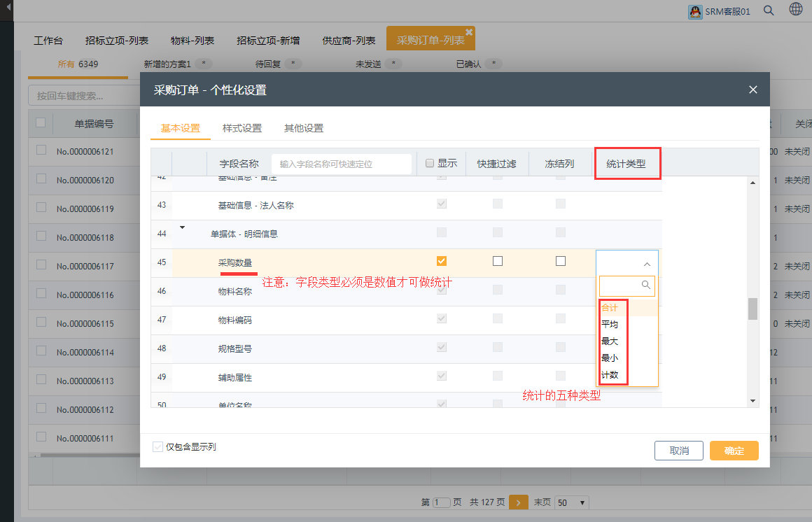Image resolution: width=812 pixels, height=522 pixels.
Task: Click the scrollbar down arrow in dialog
Action: [752, 401]
